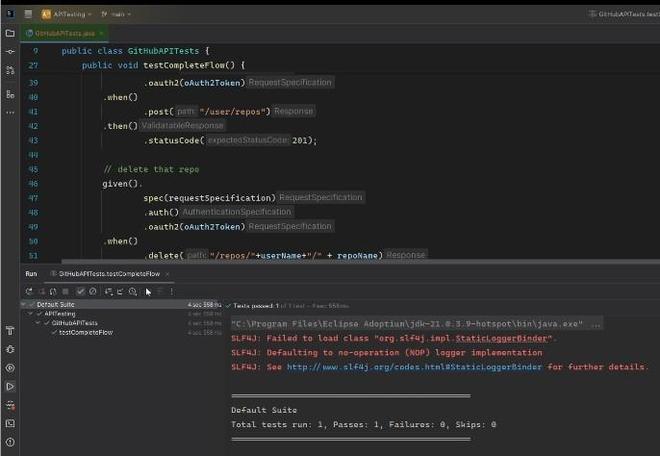This screenshot has height=456, width=660.
Task: Open the main hamburger menu
Action: (x=28, y=14)
